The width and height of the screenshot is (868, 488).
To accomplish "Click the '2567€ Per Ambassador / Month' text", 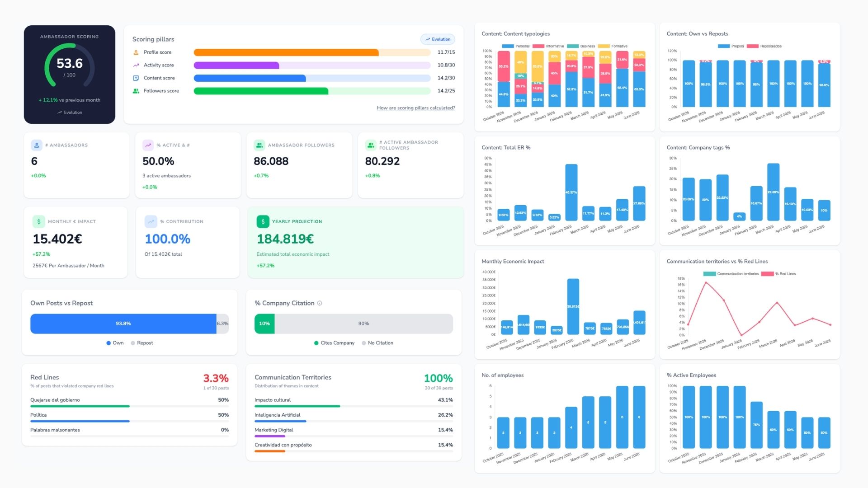I will 68,266.
